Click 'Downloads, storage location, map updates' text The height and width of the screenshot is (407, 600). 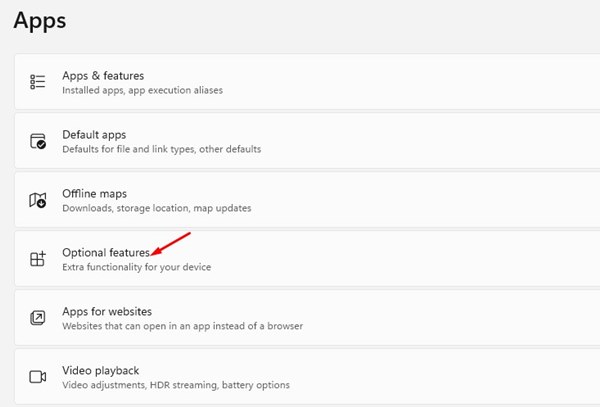coord(157,208)
